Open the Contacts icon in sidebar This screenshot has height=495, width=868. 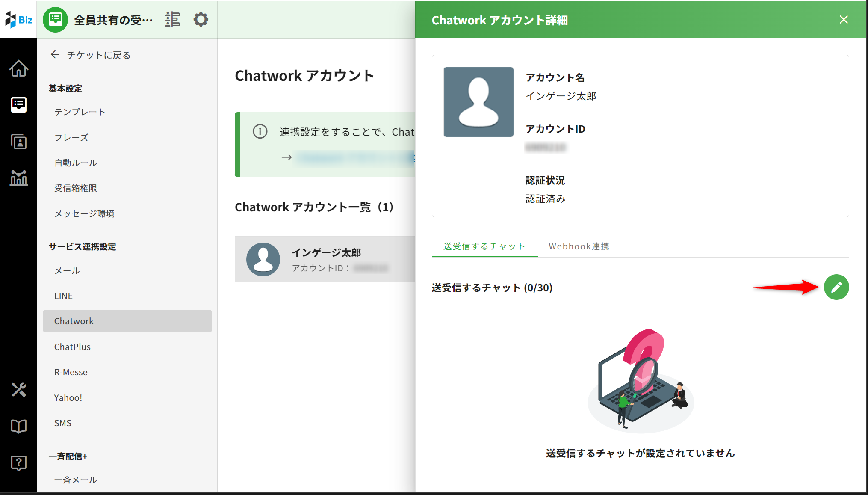19,142
